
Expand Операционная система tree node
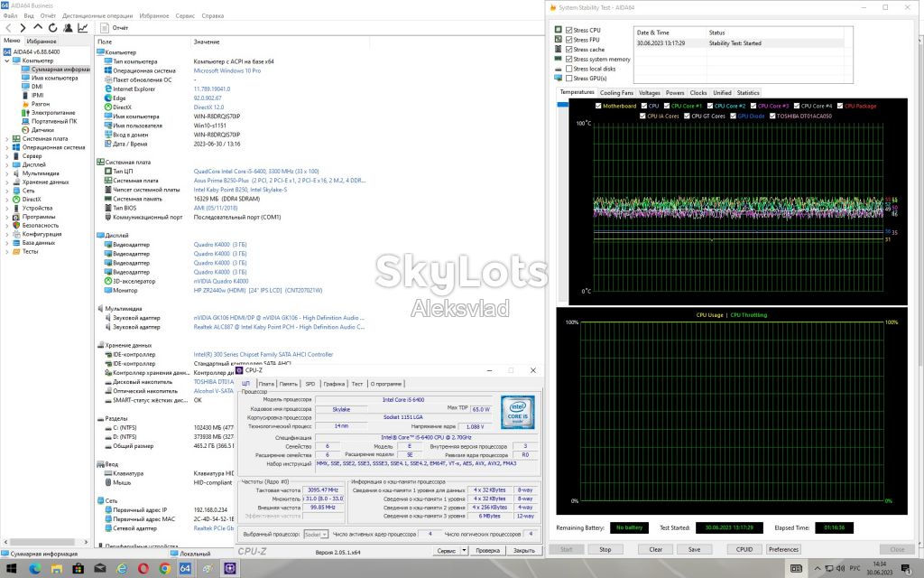(x=6, y=147)
